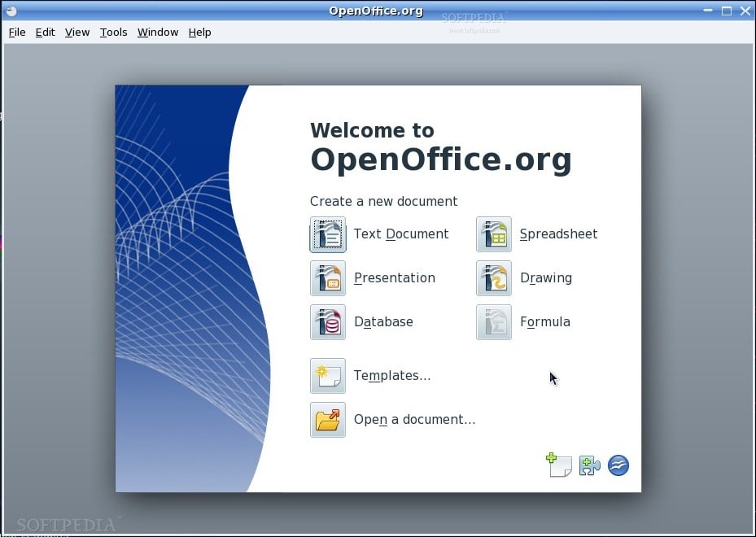Create a new Text Document
Viewport: 756px width, 537px height.
click(x=327, y=234)
